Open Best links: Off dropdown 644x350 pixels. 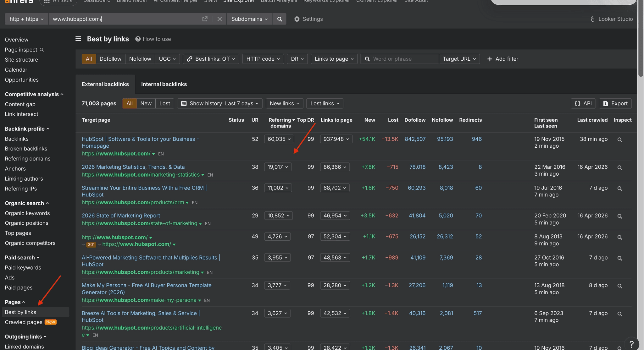211,59
